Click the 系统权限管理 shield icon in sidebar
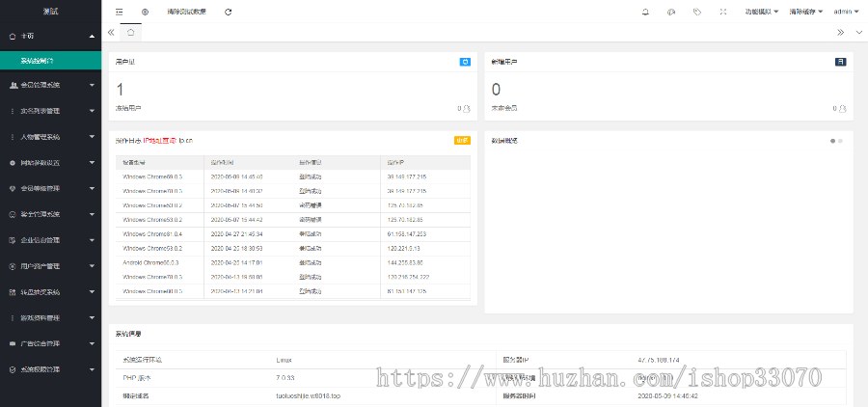 click(13, 369)
